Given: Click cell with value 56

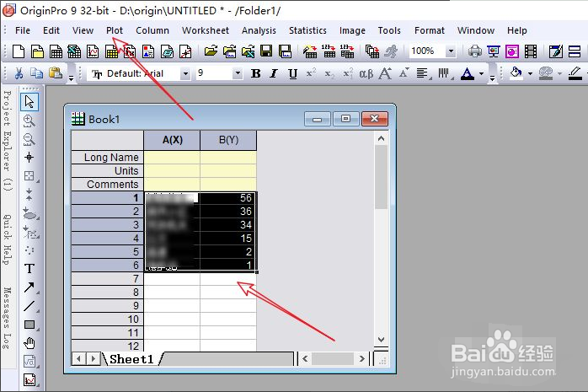Looking at the screenshot, I should point(228,198).
